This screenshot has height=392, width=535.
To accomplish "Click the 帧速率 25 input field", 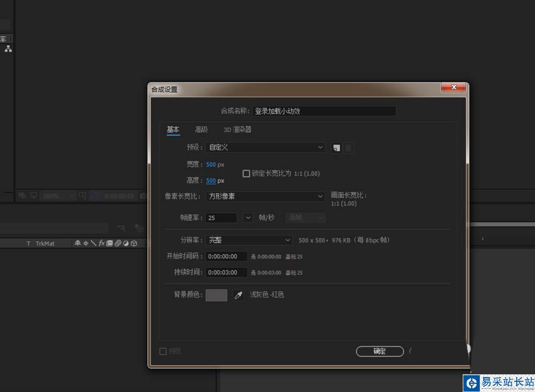I will click(x=221, y=218).
